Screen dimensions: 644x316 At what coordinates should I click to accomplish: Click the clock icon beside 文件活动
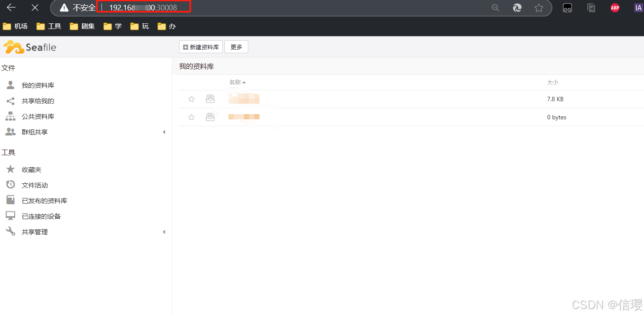point(10,185)
